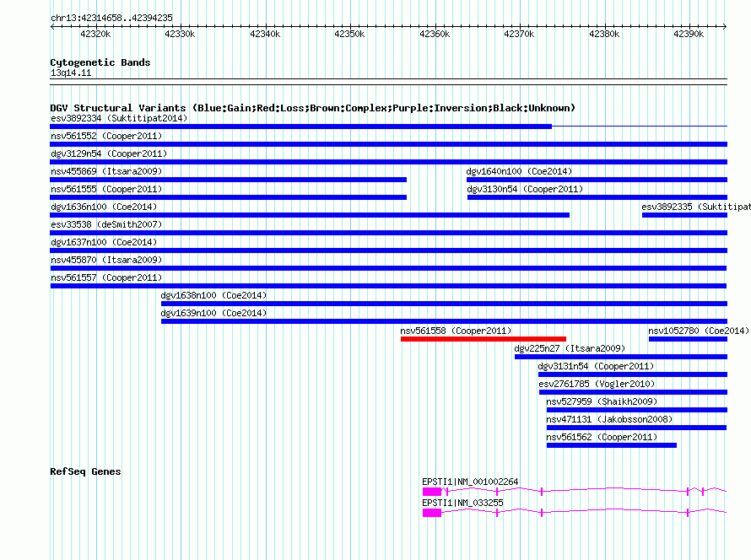Click the chr13:42314658..42394235 coordinate label
The image size is (751, 560).
[111, 18]
